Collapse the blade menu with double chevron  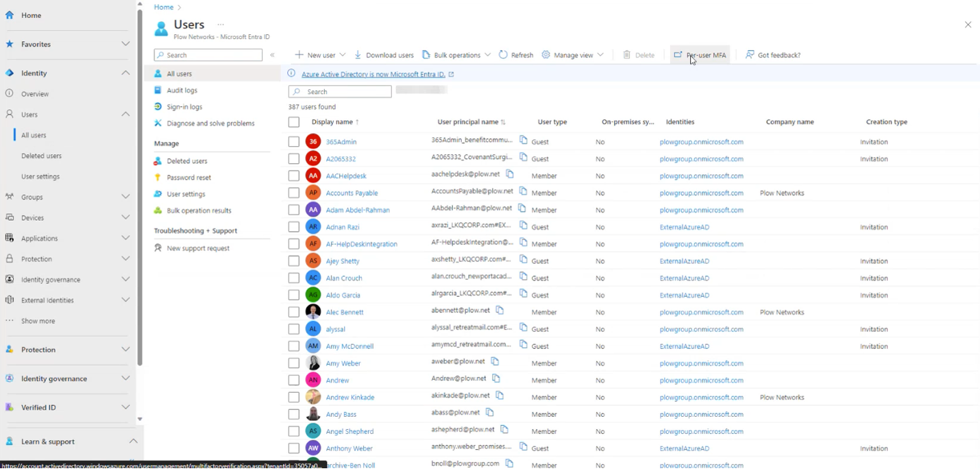point(272,55)
